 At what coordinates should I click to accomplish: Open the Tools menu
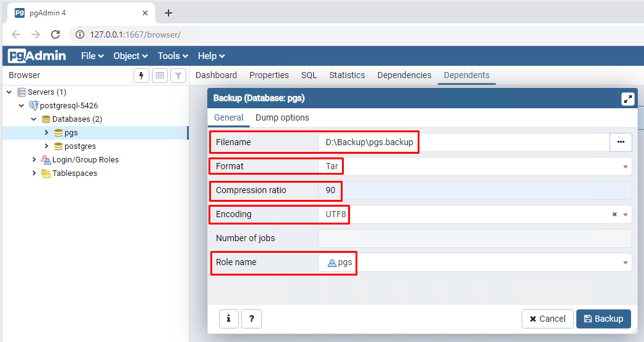pyautogui.click(x=172, y=56)
